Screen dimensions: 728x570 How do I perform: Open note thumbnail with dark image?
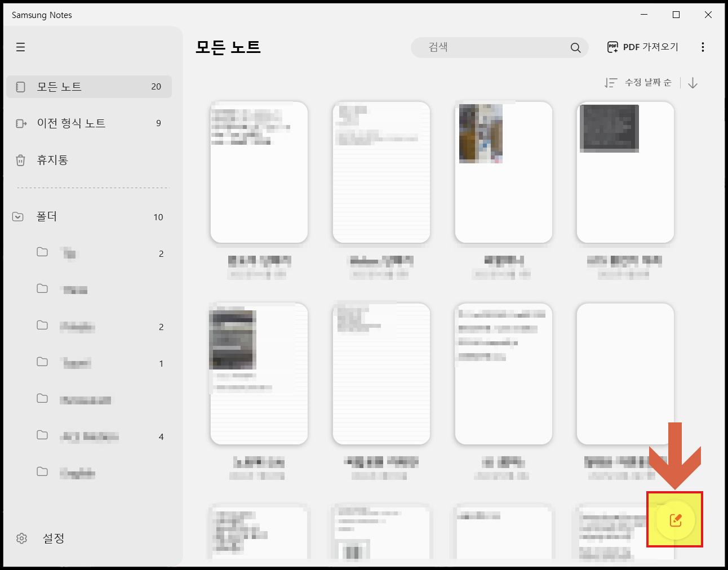coord(625,172)
